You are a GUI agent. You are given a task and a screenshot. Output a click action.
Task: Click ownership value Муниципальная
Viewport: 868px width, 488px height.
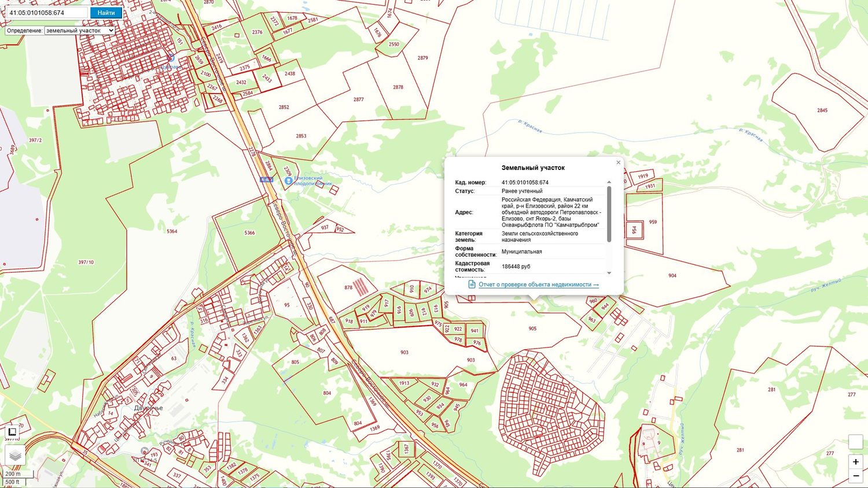[x=521, y=252]
